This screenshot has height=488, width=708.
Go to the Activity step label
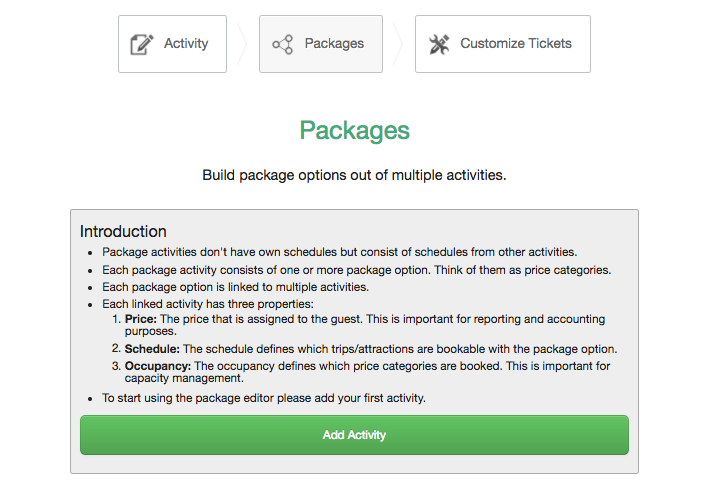coord(186,44)
